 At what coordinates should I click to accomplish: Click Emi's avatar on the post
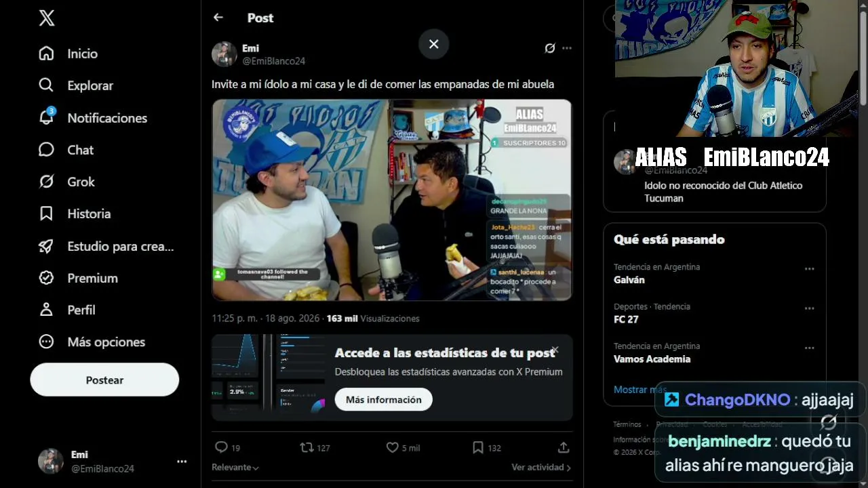click(224, 54)
